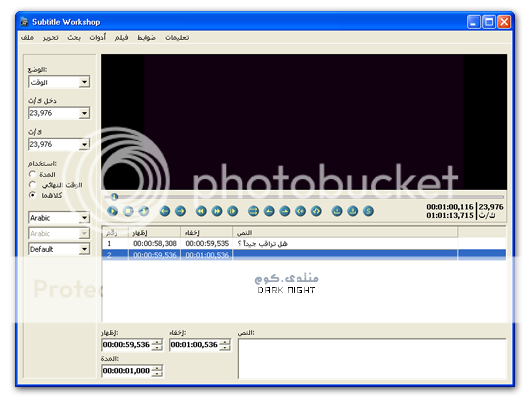Close the Subtitle Workshop window
The width and height of the screenshot is (530, 399).
click(504, 22)
